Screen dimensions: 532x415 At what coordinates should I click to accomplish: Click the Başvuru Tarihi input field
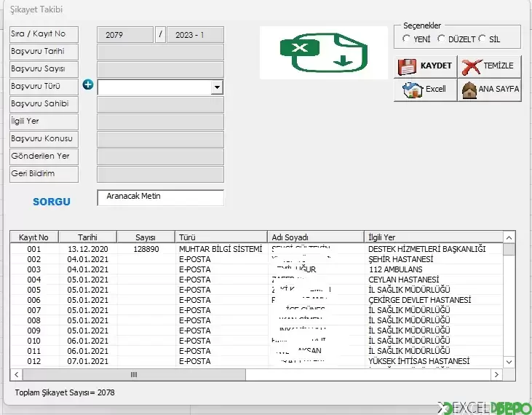tap(161, 52)
